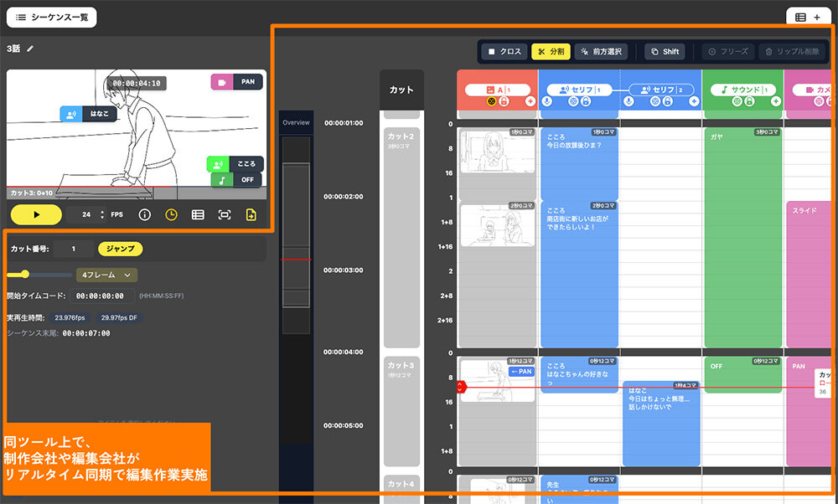The height and width of the screenshot is (504, 838).
Task: Click the microphone icon on セリフ 1 track
Action: click(546, 101)
